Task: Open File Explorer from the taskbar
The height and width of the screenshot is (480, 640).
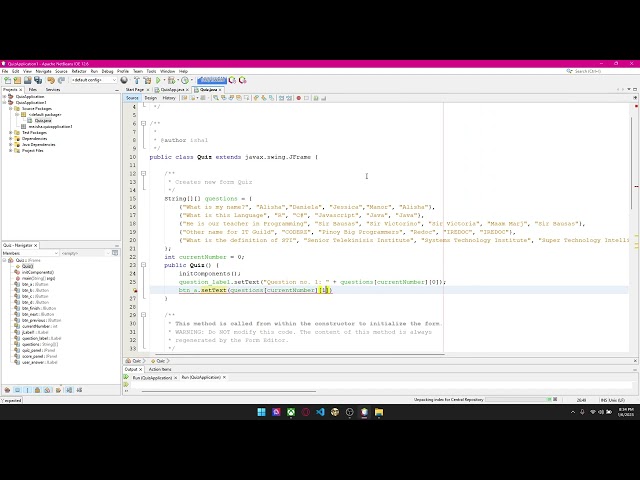Action: 379,412
